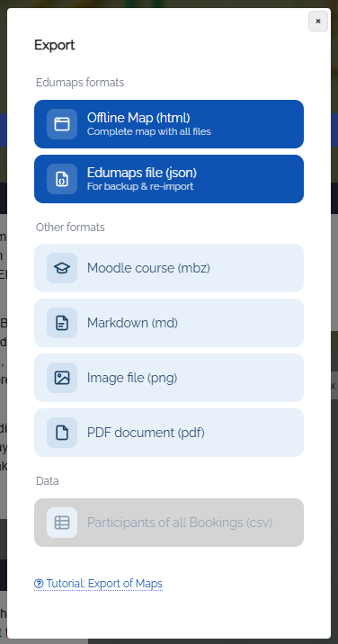Click the blank page icon for PDF document
The height and width of the screenshot is (644, 338).
point(62,433)
